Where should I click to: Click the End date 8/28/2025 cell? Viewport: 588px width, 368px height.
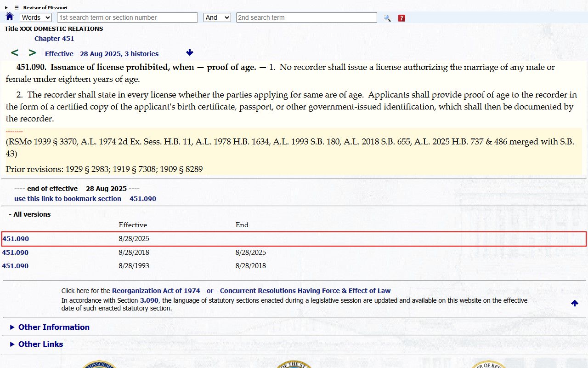251,253
